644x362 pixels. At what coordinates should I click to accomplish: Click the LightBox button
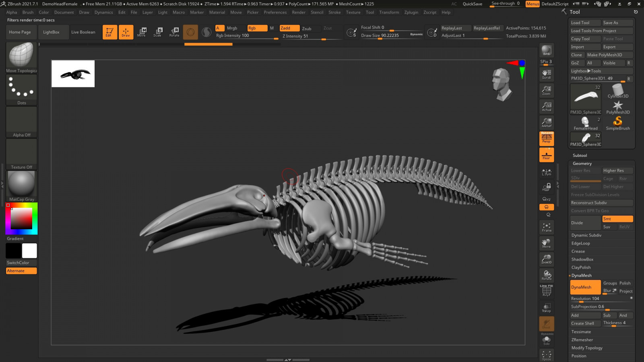tap(51, 32)
